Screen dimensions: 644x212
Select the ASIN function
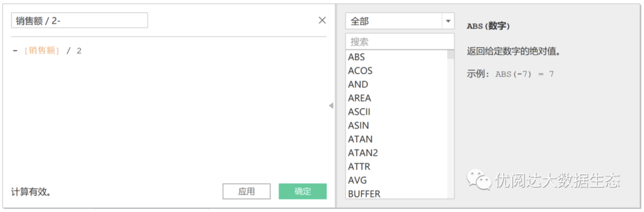(358, 126)
